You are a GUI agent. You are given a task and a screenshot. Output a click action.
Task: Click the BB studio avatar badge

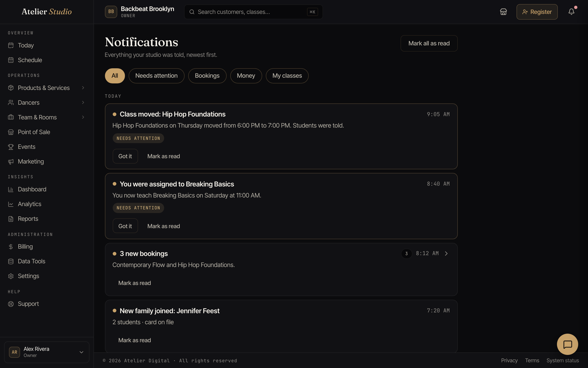click(x=111, y=12)
